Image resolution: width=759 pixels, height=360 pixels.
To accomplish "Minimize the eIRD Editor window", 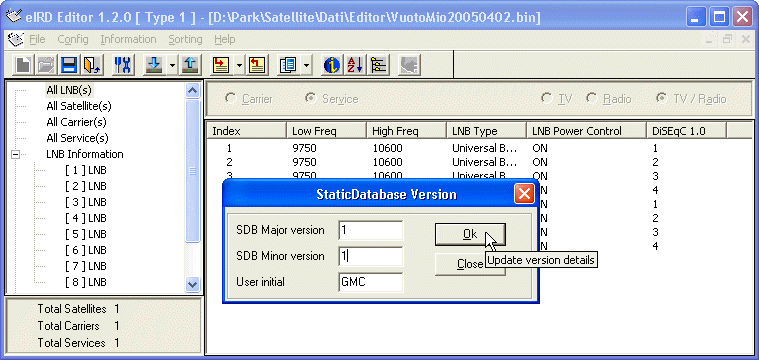I will point(696,17).
